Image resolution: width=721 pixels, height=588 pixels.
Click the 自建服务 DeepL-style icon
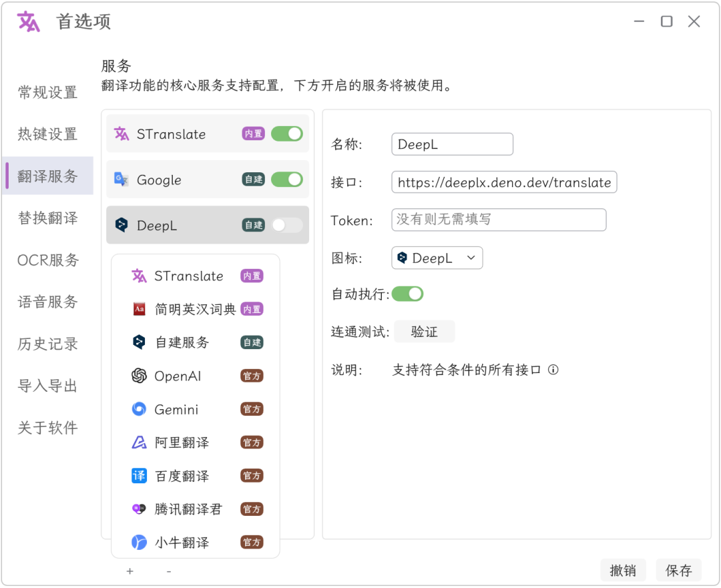[x=139, y=342]
